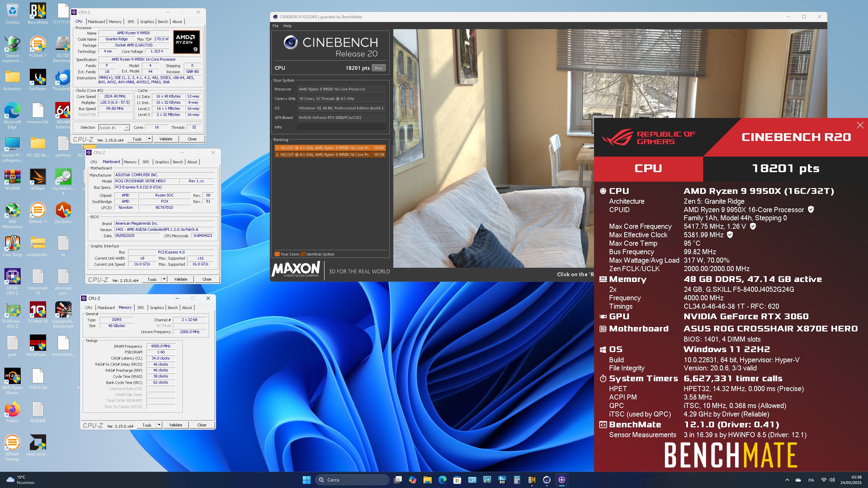Screen dimensions: 868x488
Task: Open Tools dropdown arrow in Memory CPU-Z
Action: [159, 425]
